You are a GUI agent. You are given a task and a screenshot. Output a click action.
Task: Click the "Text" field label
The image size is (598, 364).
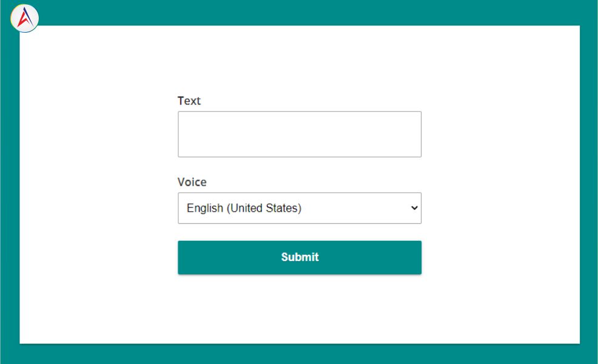(x=189, y=101)
